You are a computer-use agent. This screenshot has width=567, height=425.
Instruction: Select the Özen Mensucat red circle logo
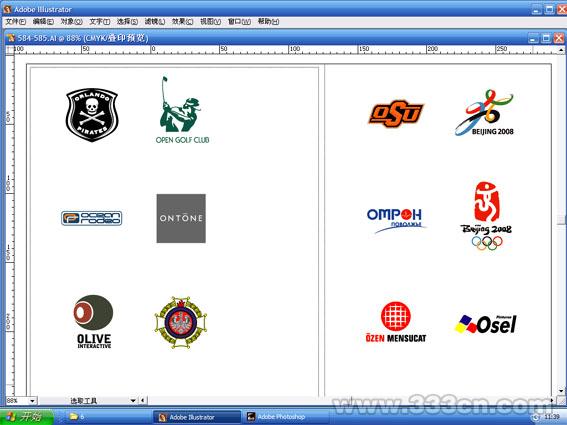point(396,322)
